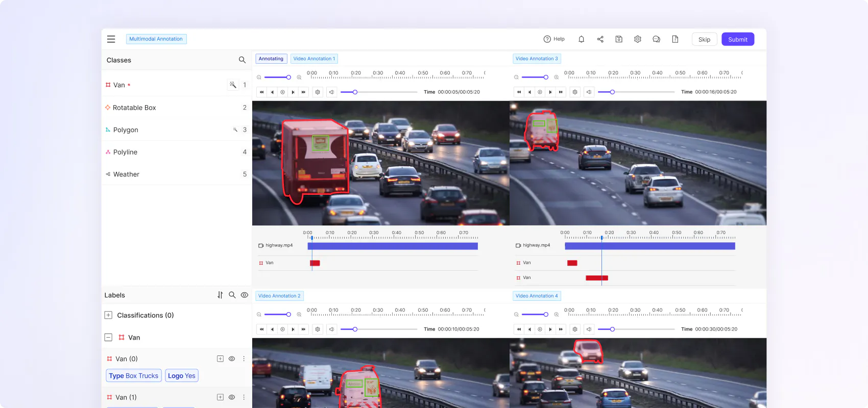Expand attributes of Van (0) with plus

220,359
